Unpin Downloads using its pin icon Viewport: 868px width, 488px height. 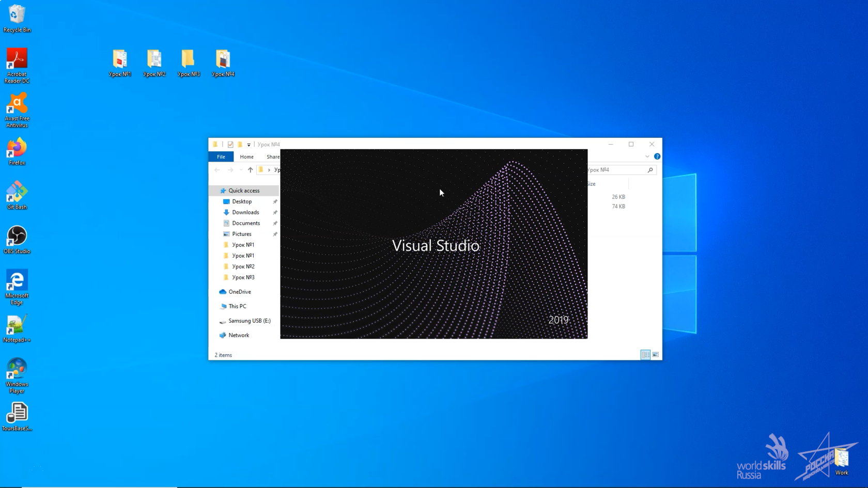275,213
